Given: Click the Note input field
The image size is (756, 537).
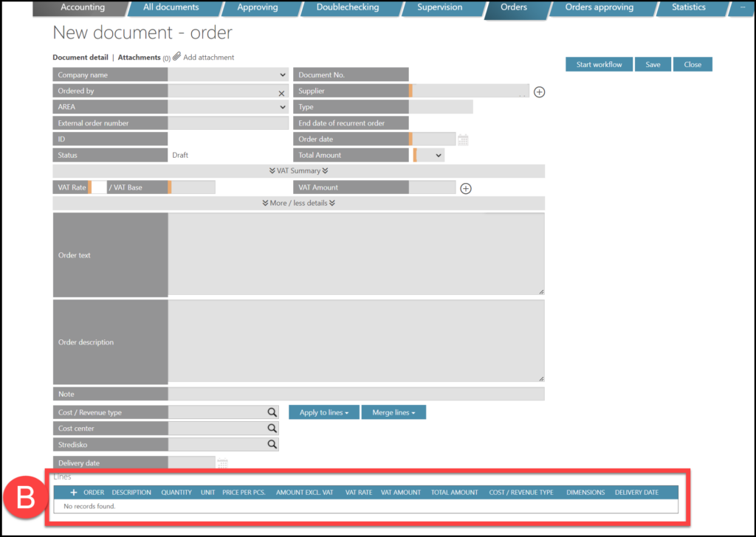Looking at the screenshot, I should pyautogui.click(x=357, y=394).
